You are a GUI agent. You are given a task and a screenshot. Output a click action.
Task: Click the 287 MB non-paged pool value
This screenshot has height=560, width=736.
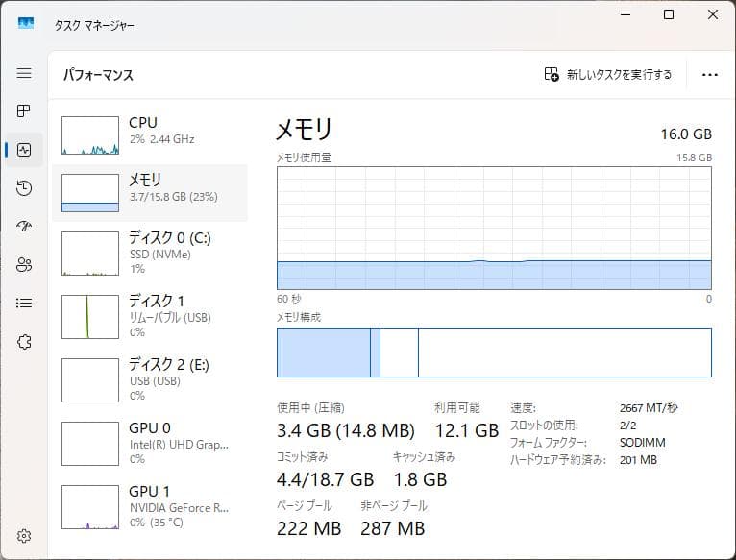pos(392,528)
